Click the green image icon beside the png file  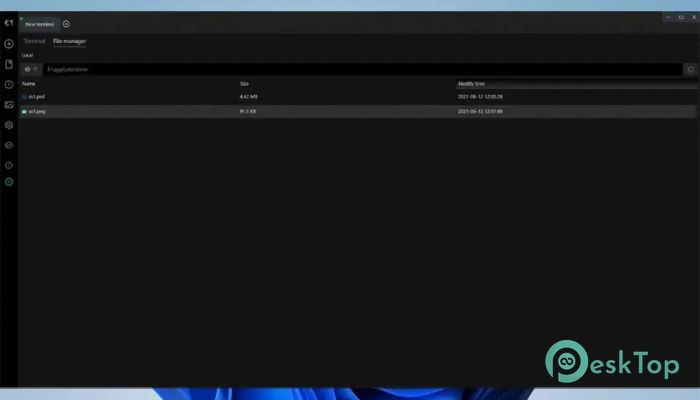pyautogui.click(x=24, y=112)
